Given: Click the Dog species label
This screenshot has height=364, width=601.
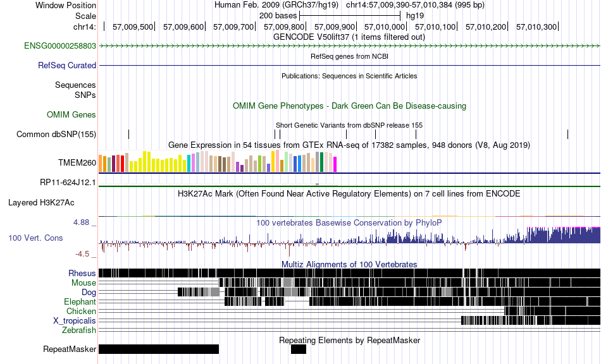Looking at the screenshot, I should (89, 293).
